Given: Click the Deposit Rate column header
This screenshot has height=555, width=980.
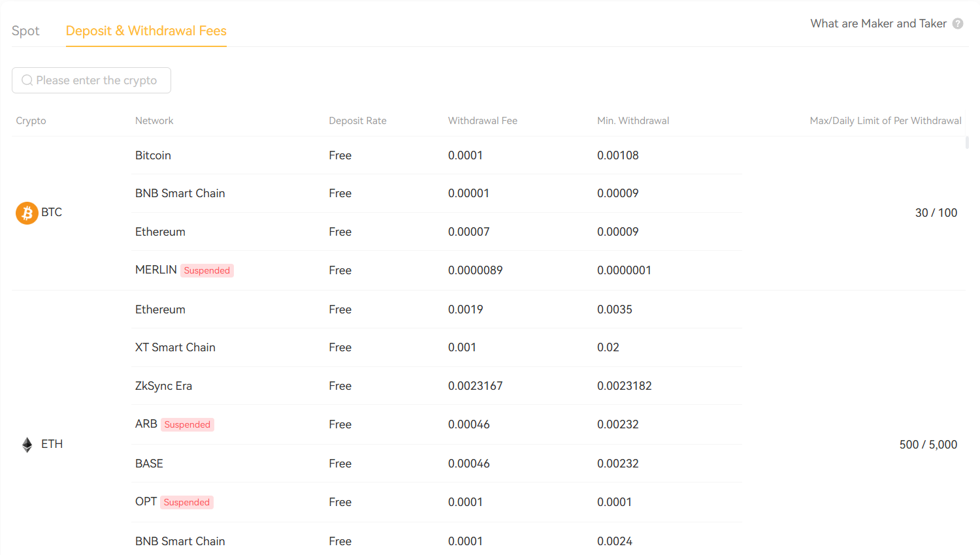Looking at the screenshot, I should click(357, 121).
